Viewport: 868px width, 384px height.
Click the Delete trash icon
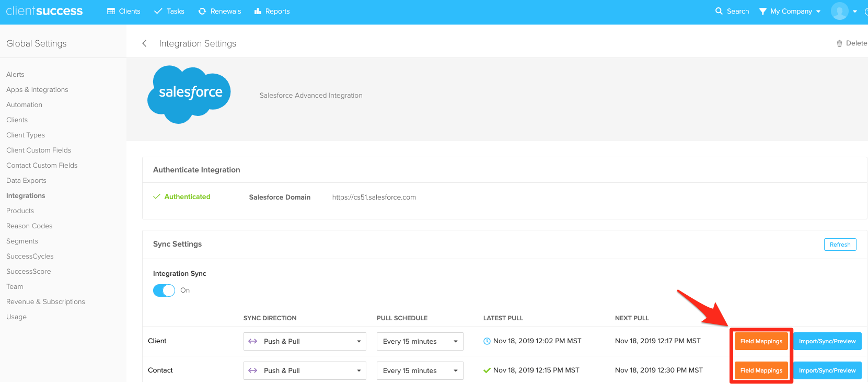click(x=839, y=43)
